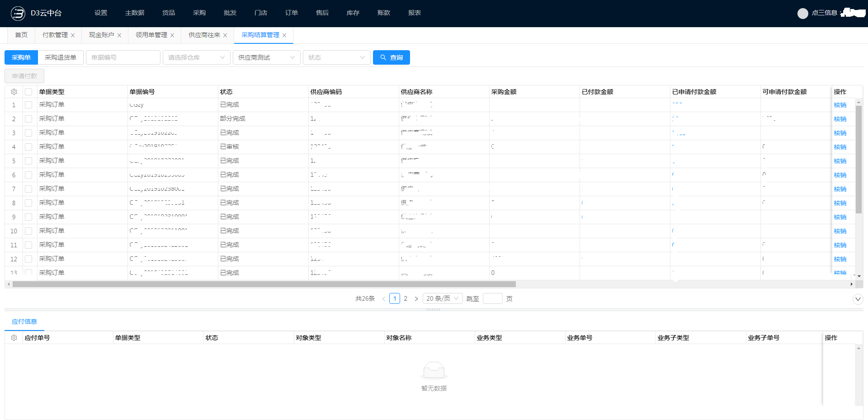
Task: Tick the select-all checkbox in the table header
Action: pyautogui.click(x=28, y=92)
